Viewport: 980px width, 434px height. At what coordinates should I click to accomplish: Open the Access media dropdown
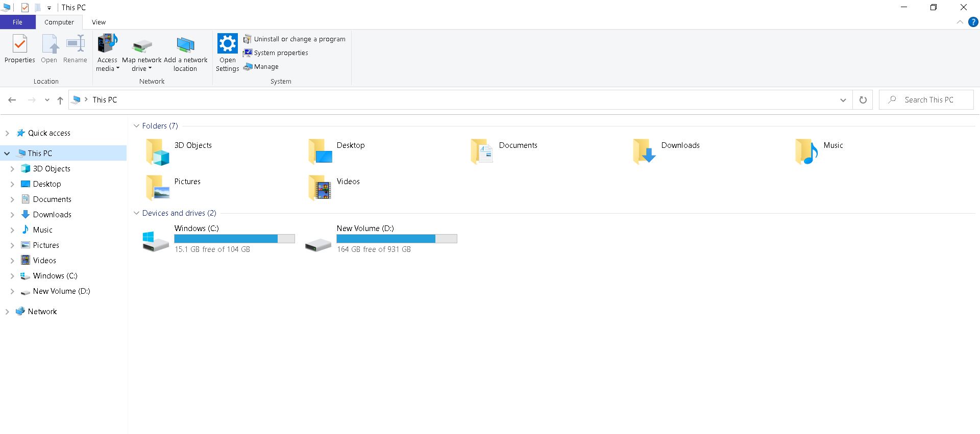click(107, 64)
